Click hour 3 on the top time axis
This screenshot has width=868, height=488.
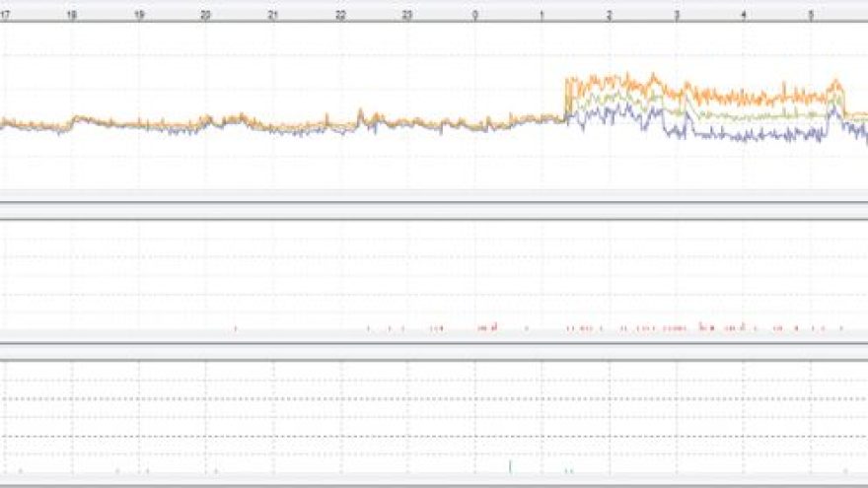[677, 16]
